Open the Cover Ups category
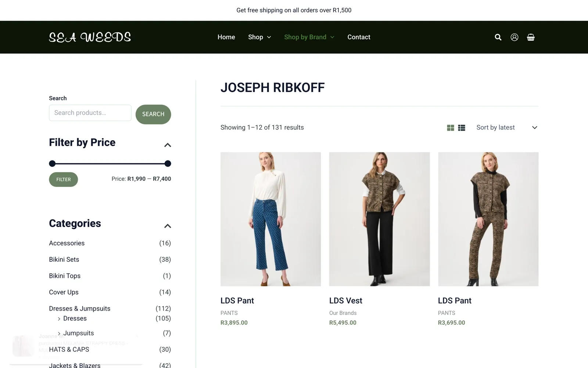The image size is (588, 368). pos(64,292)
